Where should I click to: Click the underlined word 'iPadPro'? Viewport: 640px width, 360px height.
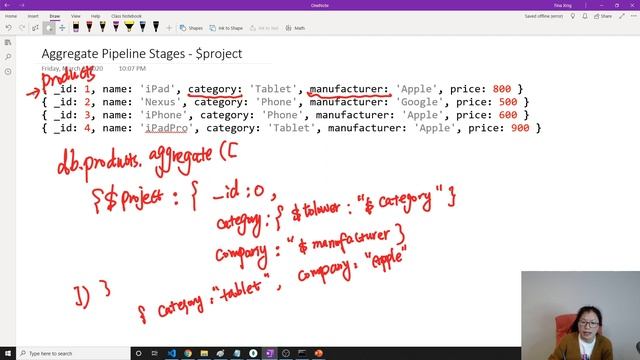167,128
